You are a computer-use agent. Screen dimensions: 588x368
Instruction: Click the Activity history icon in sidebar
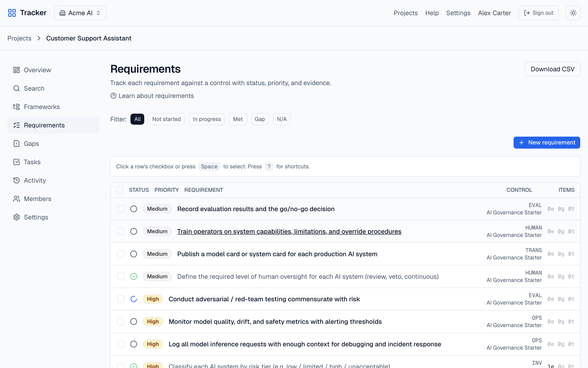click(x=16, y=180)
